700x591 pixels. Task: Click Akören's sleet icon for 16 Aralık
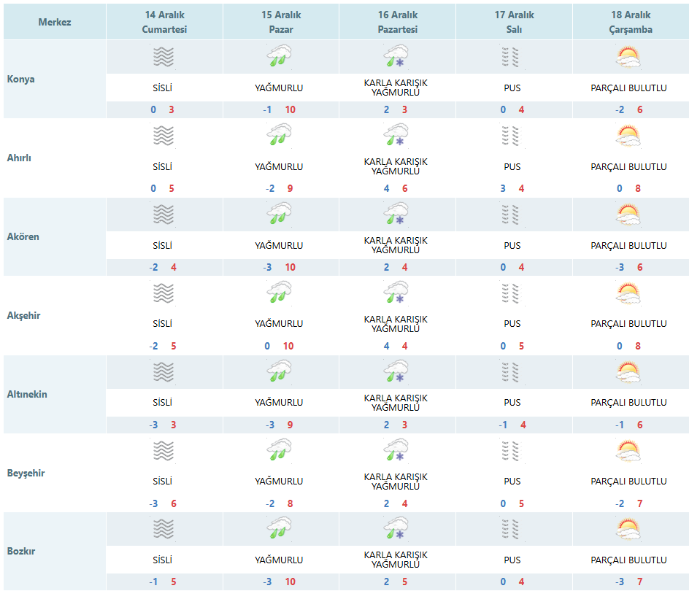coord(396,215)
